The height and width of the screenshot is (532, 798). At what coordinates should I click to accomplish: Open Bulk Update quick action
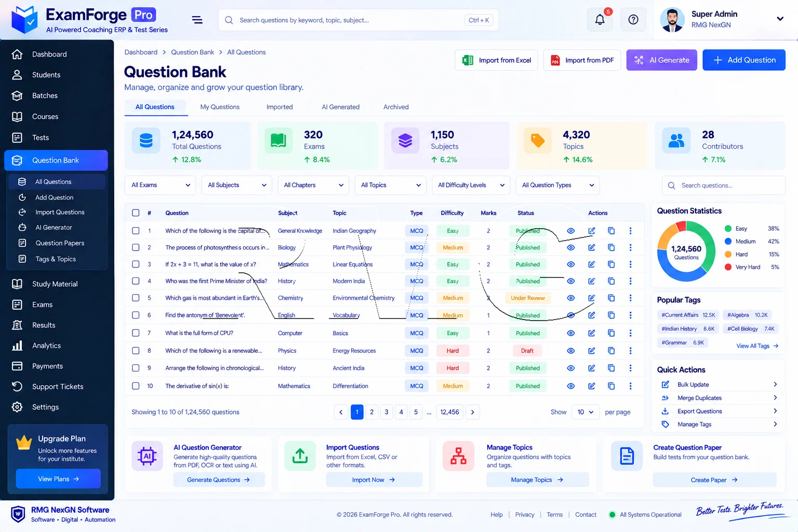(719, 384)
